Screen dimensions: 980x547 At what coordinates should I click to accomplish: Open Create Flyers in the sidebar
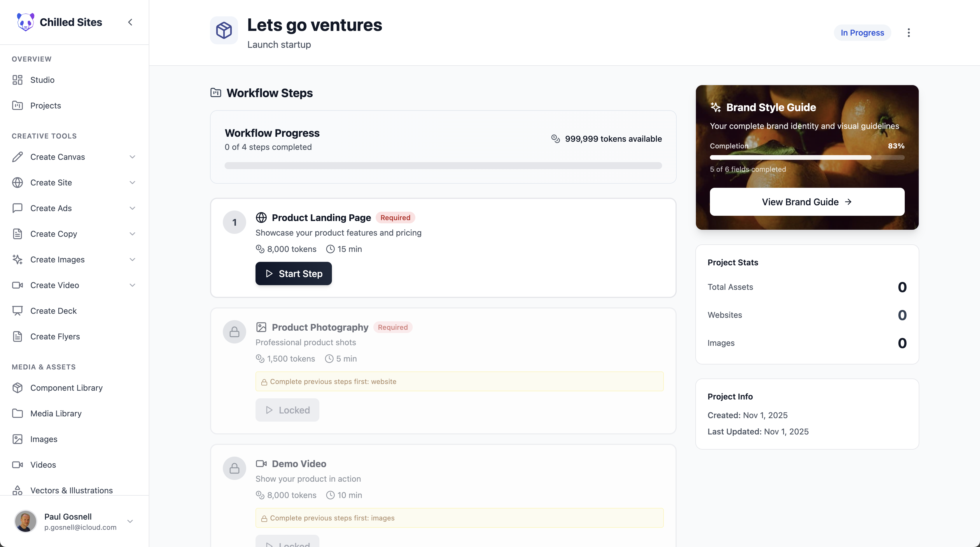(x=55, y=336)
